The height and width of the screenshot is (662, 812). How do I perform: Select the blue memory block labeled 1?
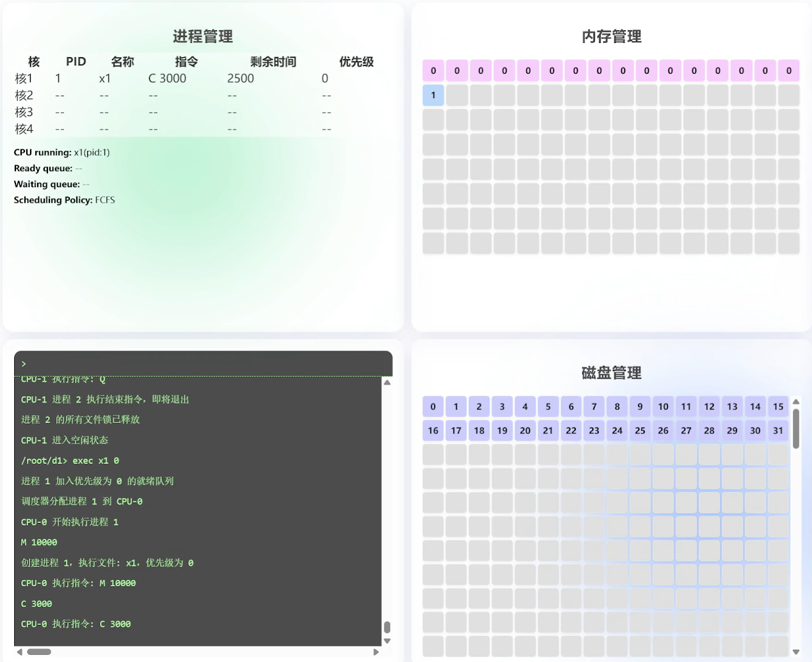(x=434, y=95)
